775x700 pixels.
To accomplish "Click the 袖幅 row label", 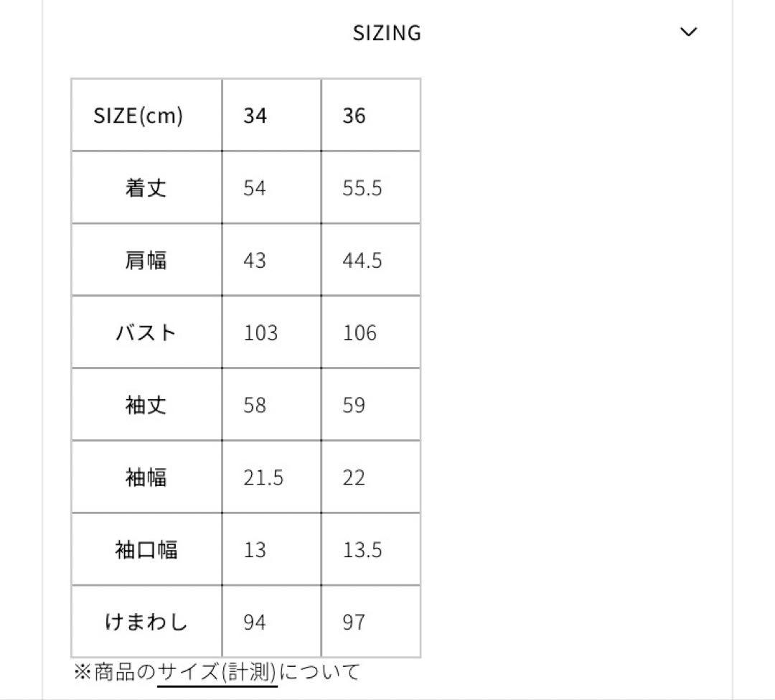I will [x=146, y=477].
